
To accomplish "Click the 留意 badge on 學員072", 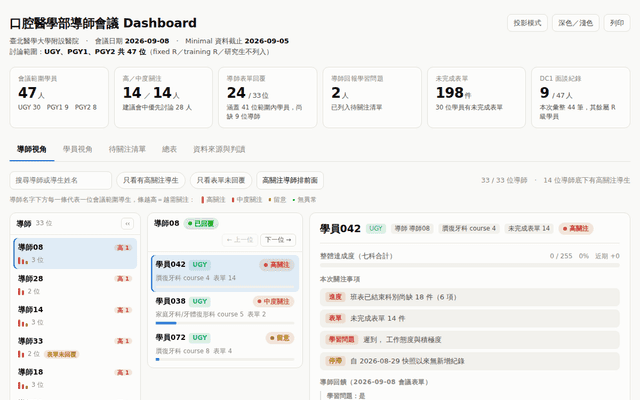I will click(x=280, y=338).
